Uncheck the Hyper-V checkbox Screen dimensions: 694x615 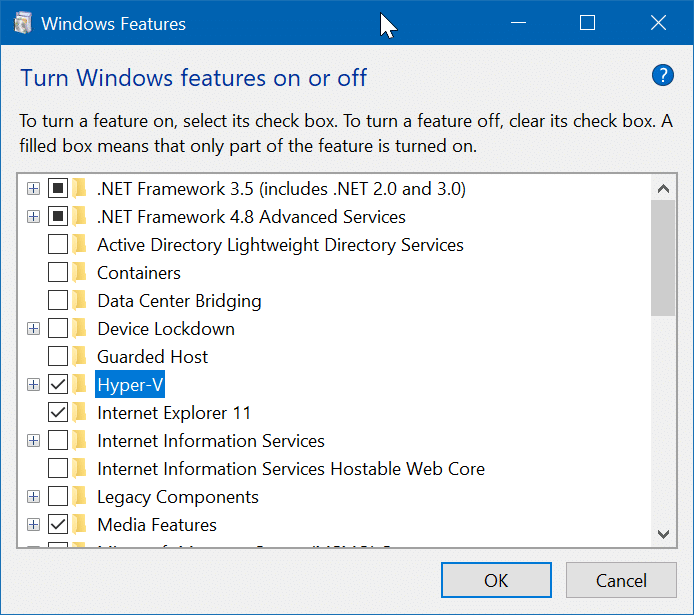tap(58, 384)
